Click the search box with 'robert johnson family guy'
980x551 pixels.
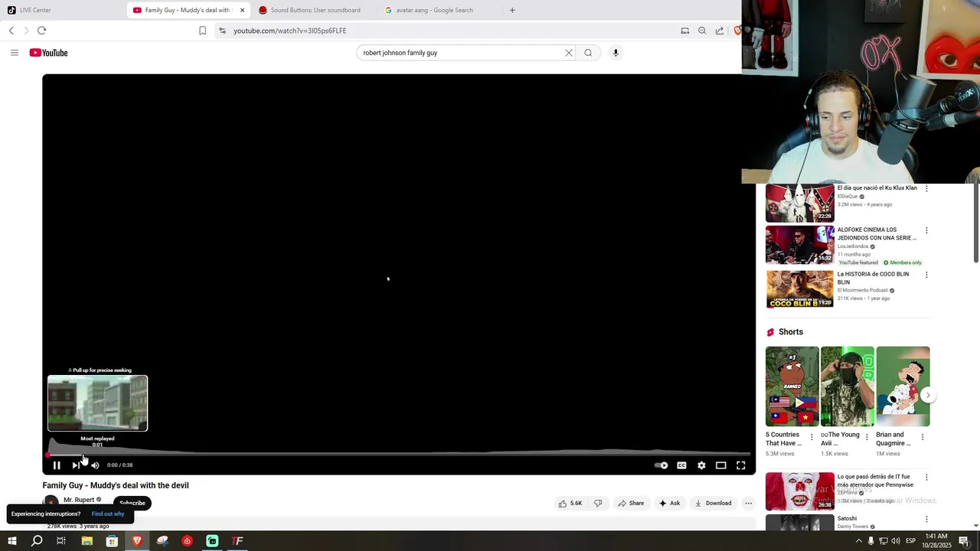point(462,53)
